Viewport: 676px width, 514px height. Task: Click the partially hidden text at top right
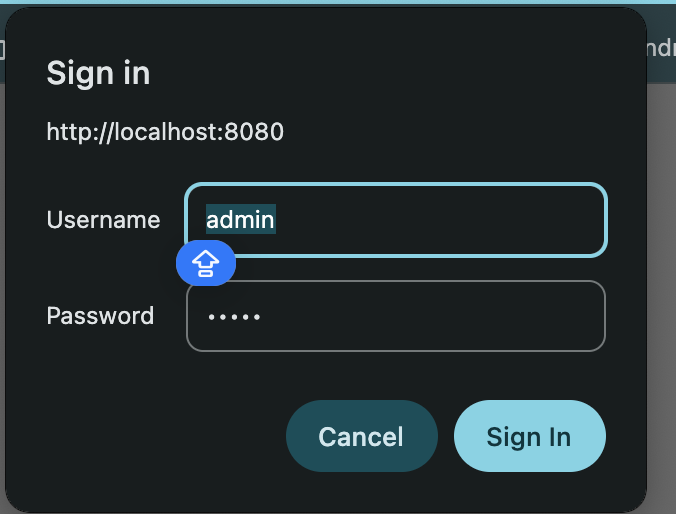[660, 47]
